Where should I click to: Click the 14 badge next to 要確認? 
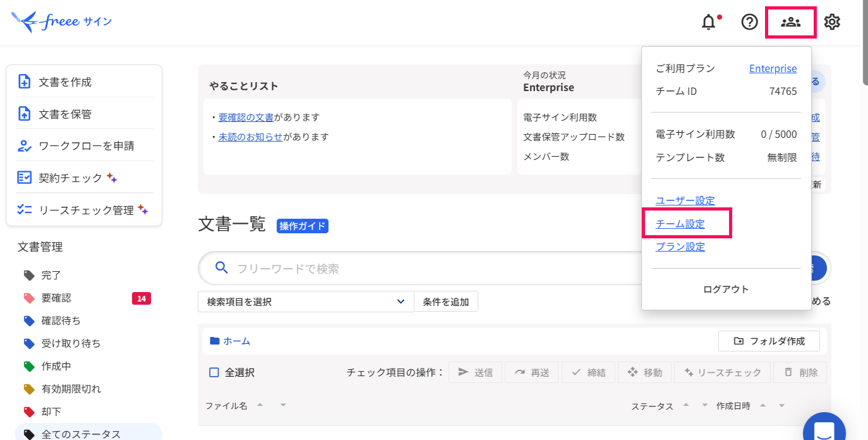tap(142, 298)
